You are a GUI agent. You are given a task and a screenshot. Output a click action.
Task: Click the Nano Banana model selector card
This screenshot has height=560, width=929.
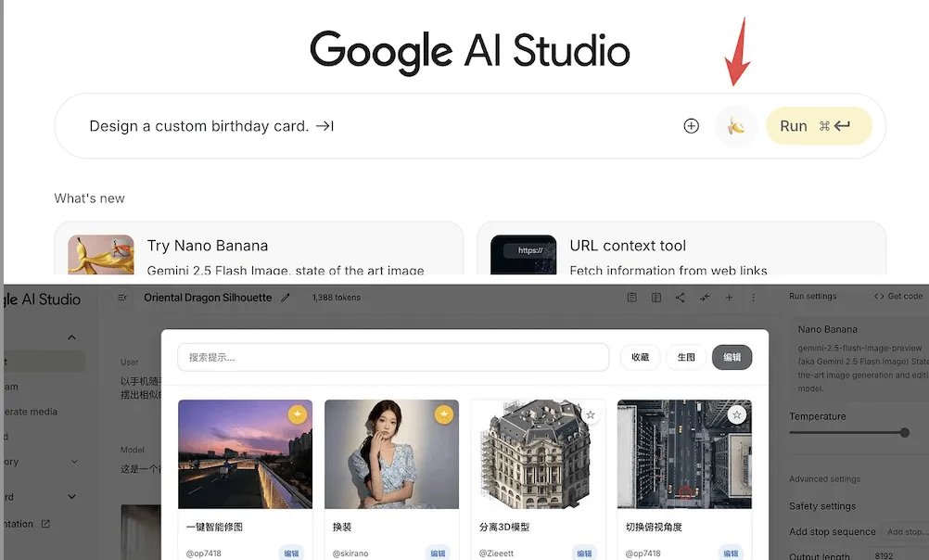click(x=860, y=358)
